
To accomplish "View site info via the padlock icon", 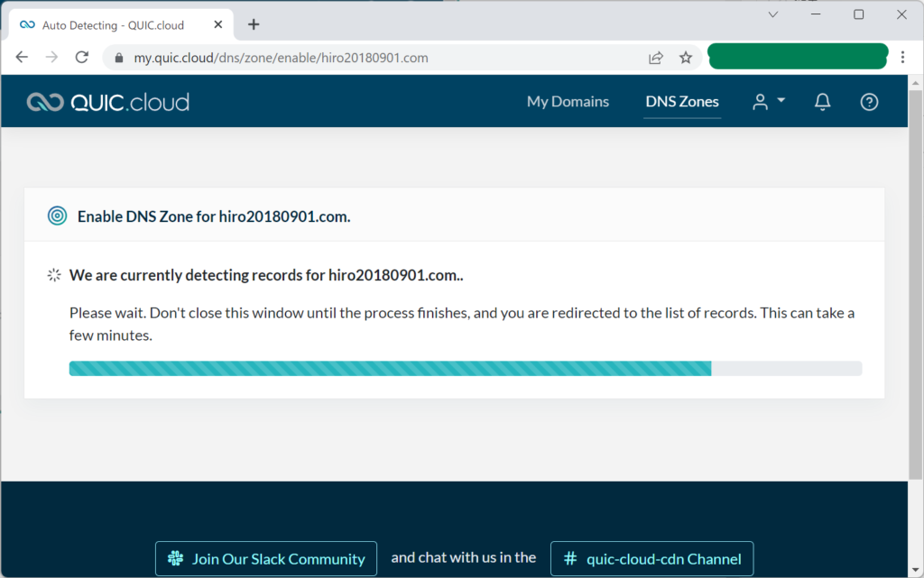I will pos(118,58).
